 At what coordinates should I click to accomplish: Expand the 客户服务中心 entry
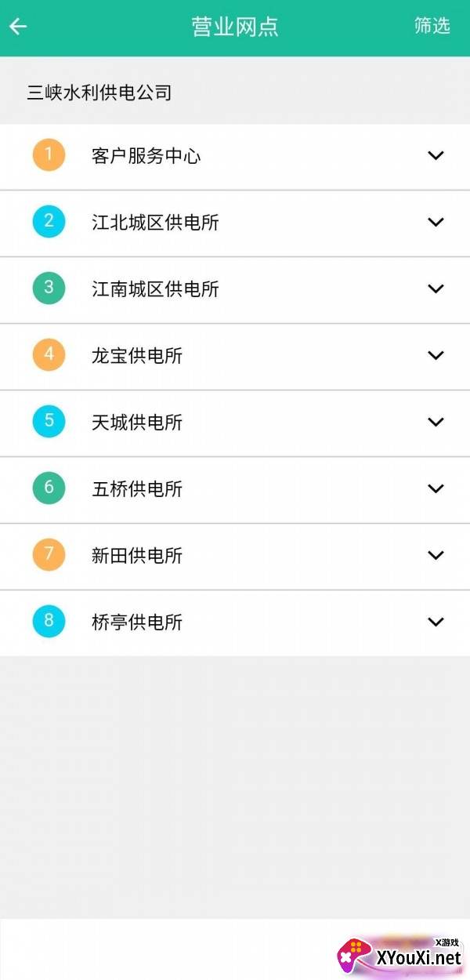coord(436,154)
